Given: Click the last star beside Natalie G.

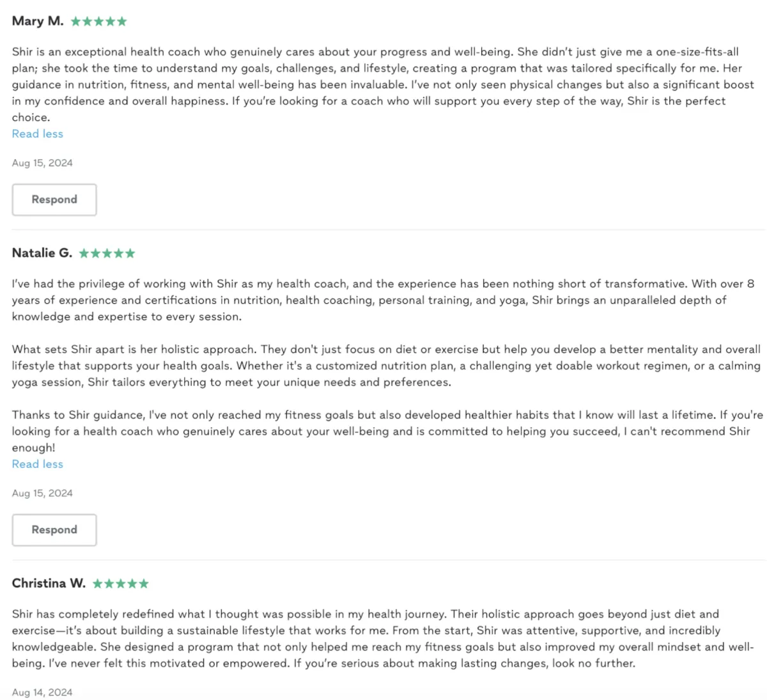Looking at the screenshot, I should coord(130,253).
